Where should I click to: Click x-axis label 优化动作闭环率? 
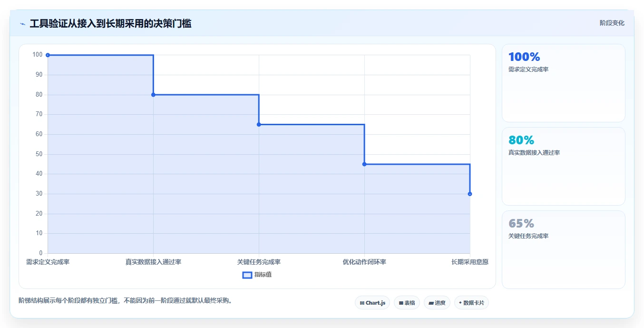tap(364, 262)
